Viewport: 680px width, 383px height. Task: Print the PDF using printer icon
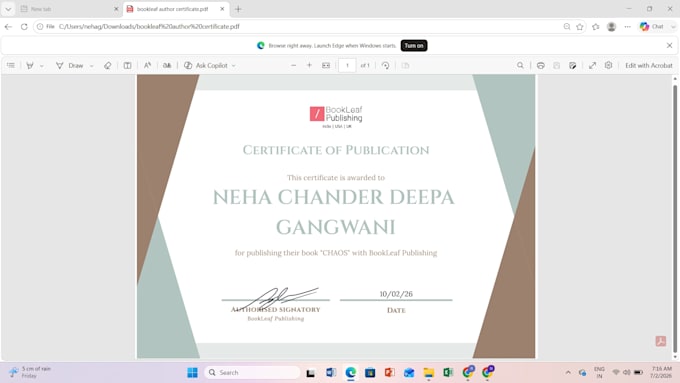(540, 65)
